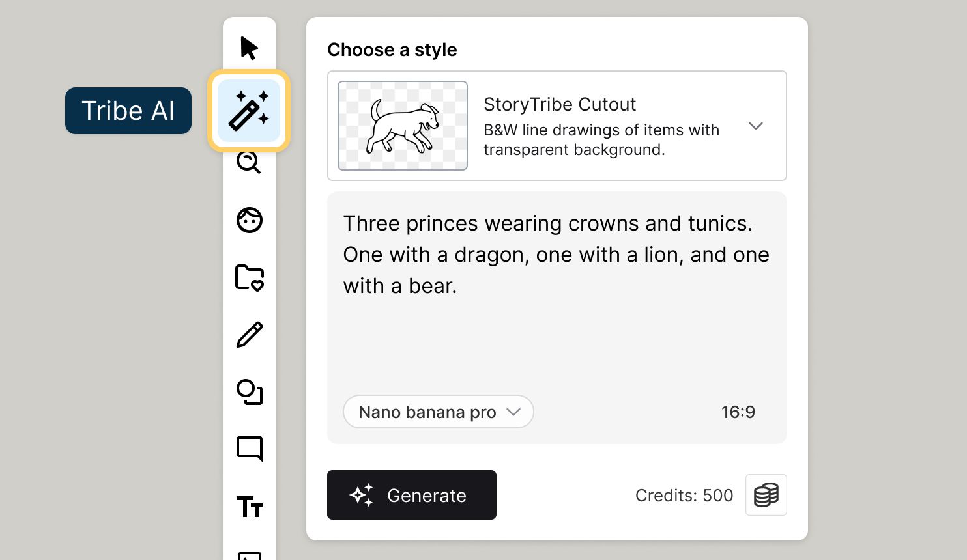Open the Nano banana pro model dropdown

pyautogui.click(x=438, y=412)
